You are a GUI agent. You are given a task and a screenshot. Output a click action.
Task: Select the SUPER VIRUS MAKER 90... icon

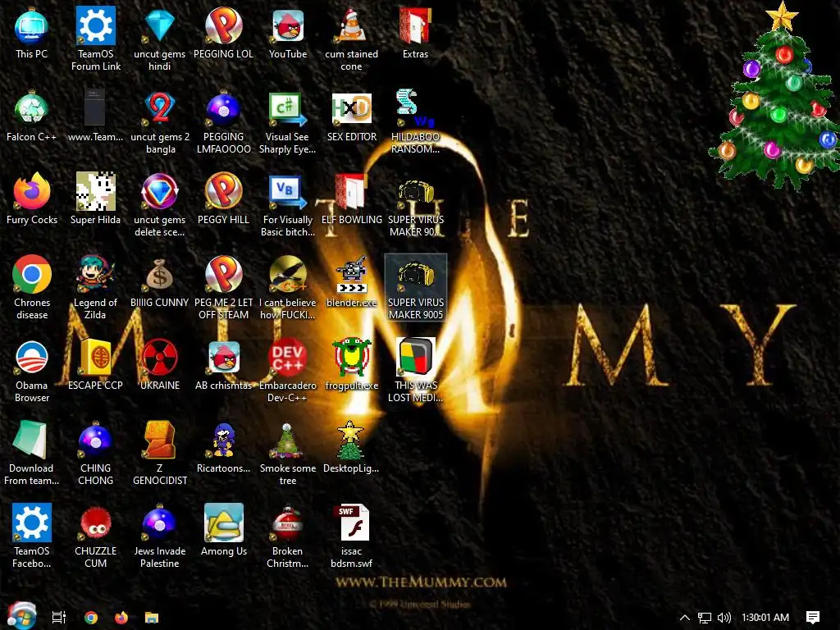415,204
